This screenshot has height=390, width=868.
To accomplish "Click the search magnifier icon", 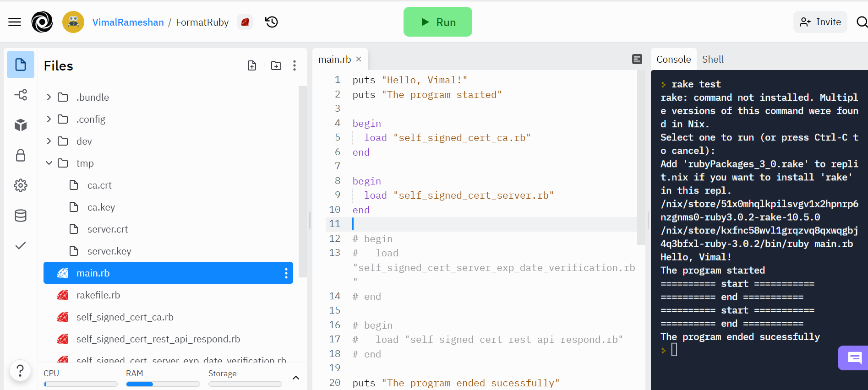I will 862,22.
